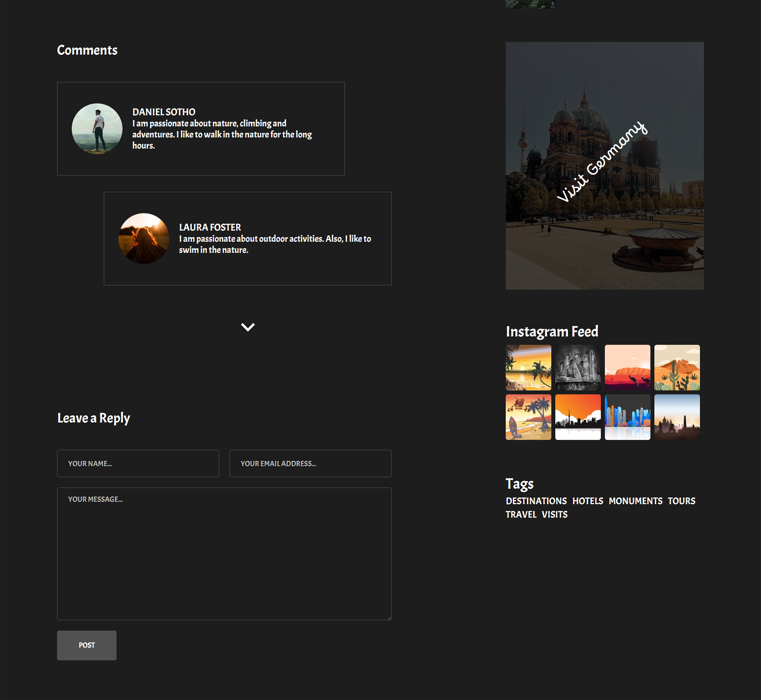Viewport: 761px width, 700px height.
Task: Select the DESTINATIONS tag
Action: (536, 501)
